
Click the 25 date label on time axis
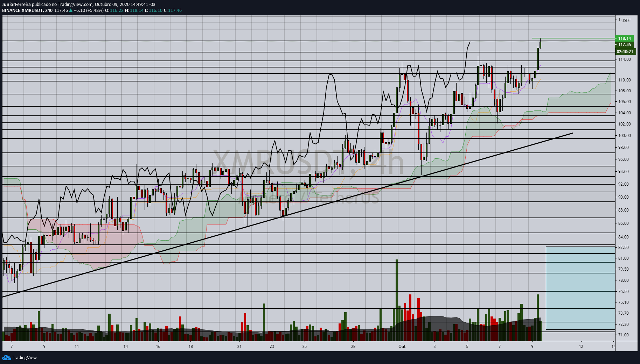[x=305, y=347]
